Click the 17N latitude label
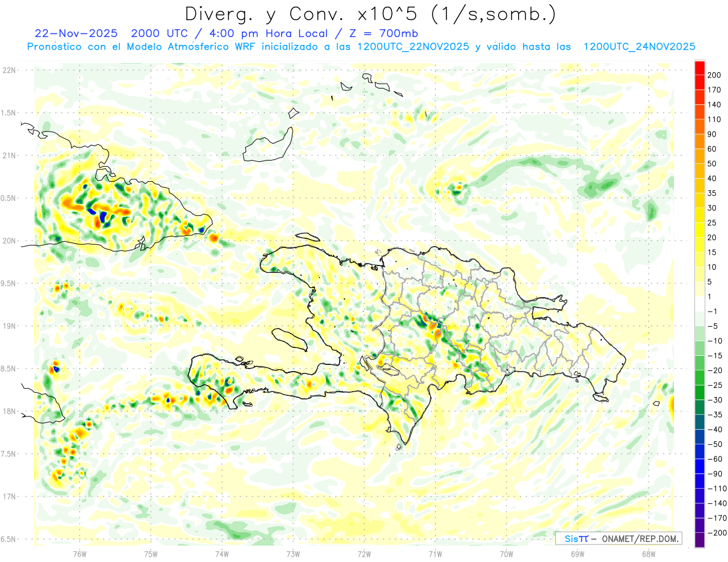The width and height of the screenshot is (728, 562). click(9, 497)
